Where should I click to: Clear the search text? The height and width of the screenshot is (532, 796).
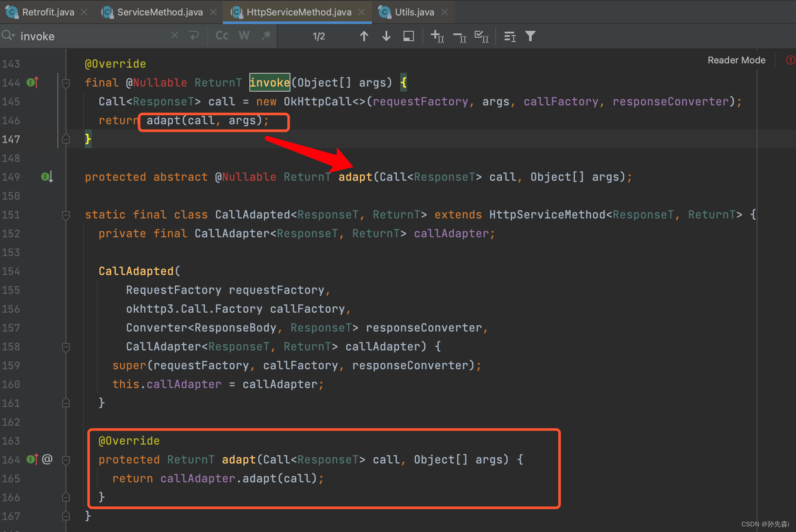175,36
